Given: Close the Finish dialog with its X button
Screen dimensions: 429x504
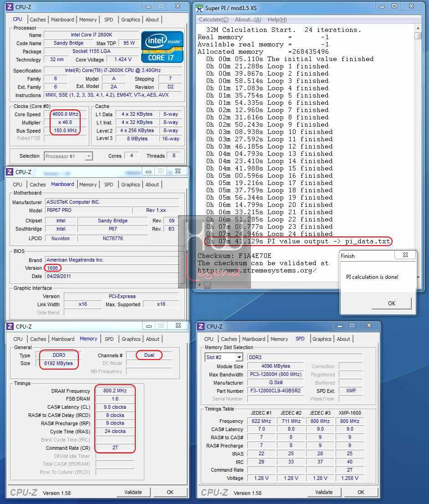Looking at the screenshot, I should 405,255.
